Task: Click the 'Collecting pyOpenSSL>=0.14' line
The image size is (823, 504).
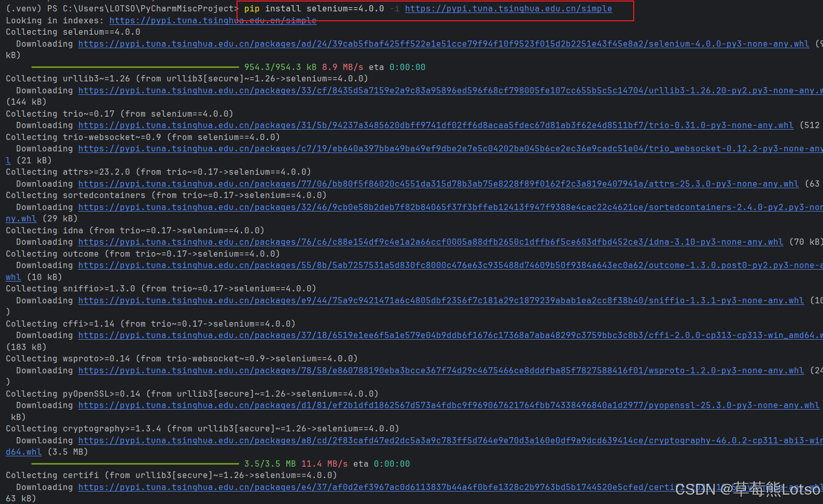Action: [192, 394]
